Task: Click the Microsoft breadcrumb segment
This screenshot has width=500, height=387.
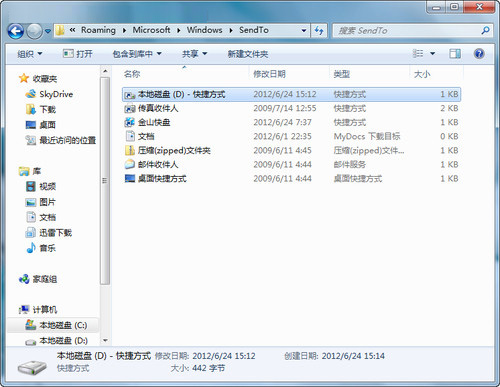Action: (x=151, y=30)
